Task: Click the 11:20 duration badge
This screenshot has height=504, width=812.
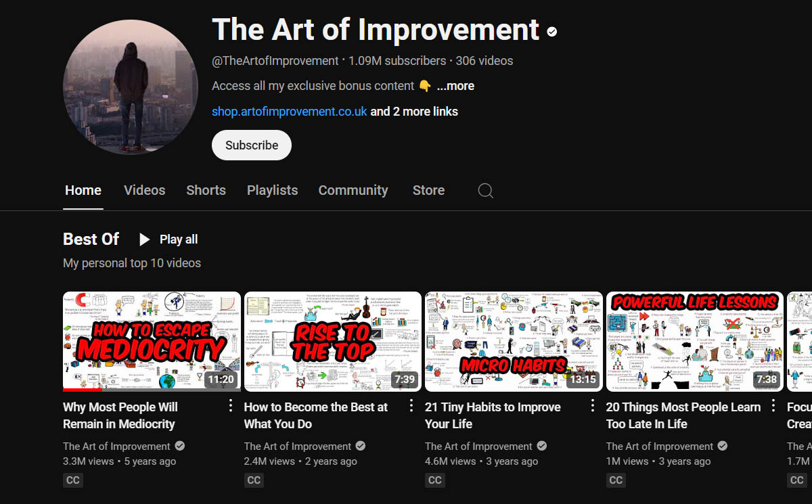Action: (x=221, y=379)
